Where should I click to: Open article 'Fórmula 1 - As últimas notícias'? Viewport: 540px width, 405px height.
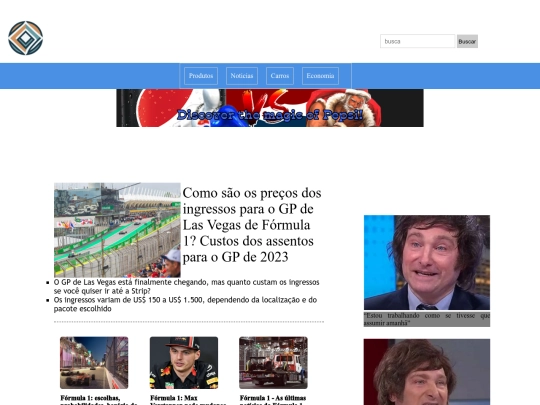click(x=273, y=400)
